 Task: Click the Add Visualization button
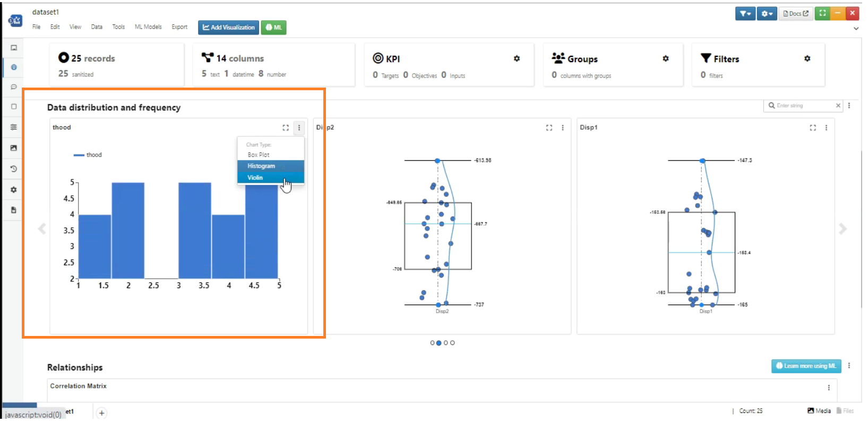click(x=228, y=28)
